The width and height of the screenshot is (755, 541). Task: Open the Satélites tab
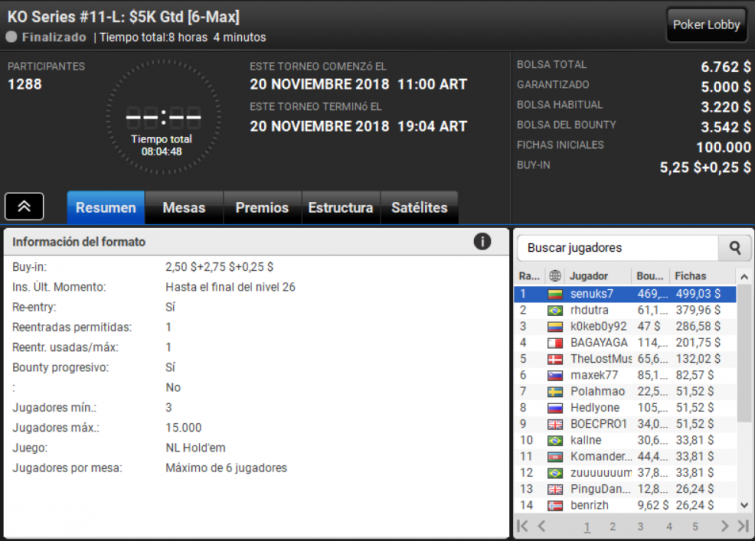[419, 207]
